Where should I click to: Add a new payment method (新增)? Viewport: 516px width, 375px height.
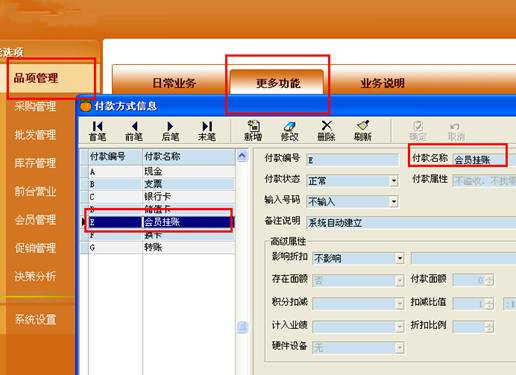click(253, 131)
